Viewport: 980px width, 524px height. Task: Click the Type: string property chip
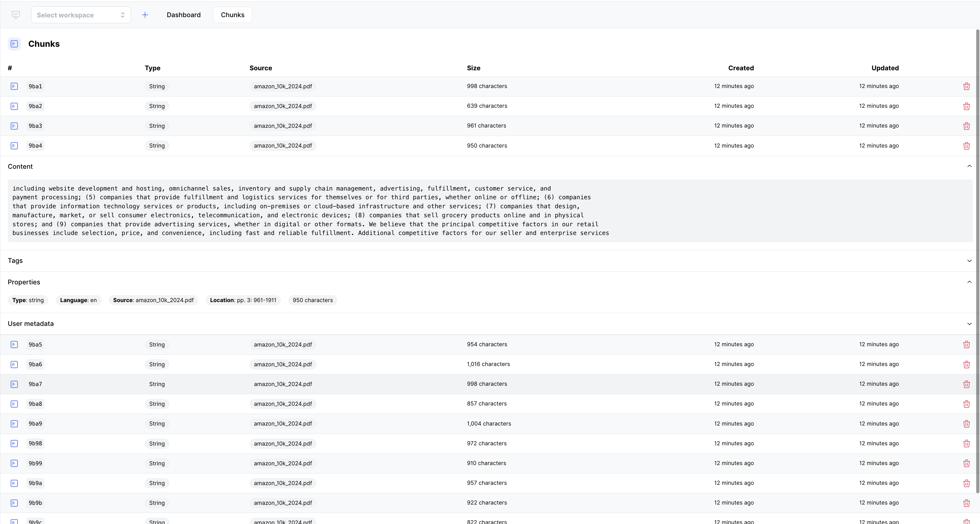click(x=28, y=300)
